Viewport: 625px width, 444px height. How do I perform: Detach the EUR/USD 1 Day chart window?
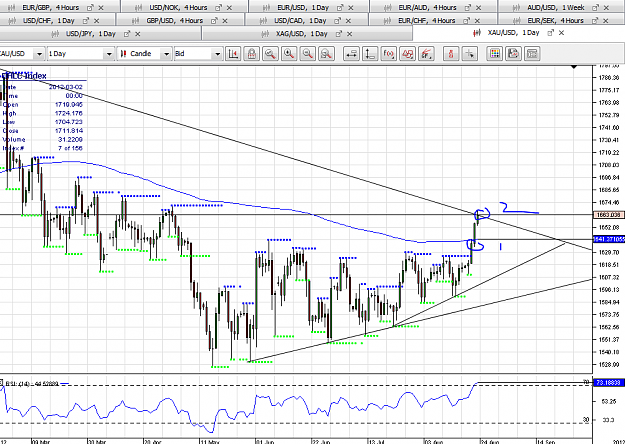pos(340,8)
